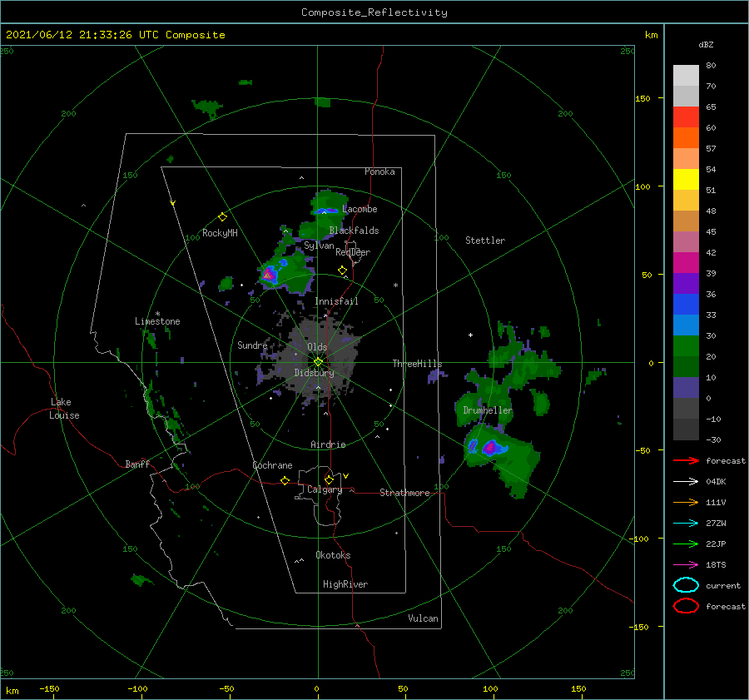Click the Didsbury label

[x=314, y=373]
